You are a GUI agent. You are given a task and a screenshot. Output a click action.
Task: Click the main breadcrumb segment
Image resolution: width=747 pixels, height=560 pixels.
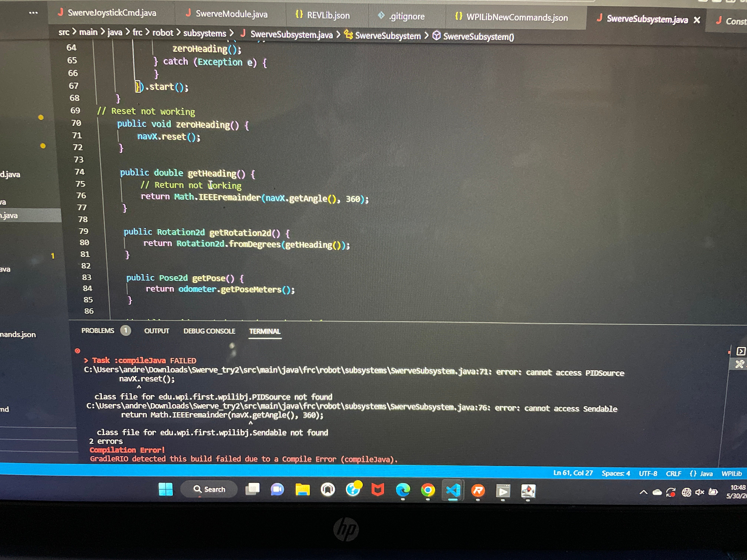88,32
